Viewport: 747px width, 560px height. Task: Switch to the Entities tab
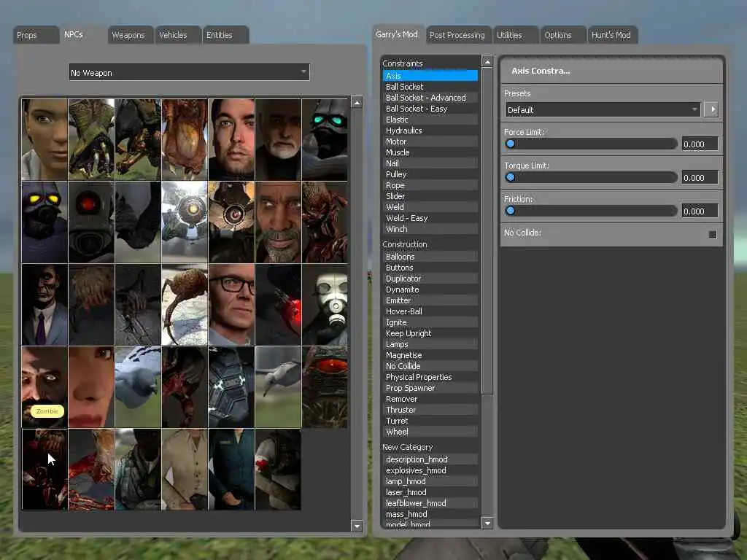[x=225, y=35]
